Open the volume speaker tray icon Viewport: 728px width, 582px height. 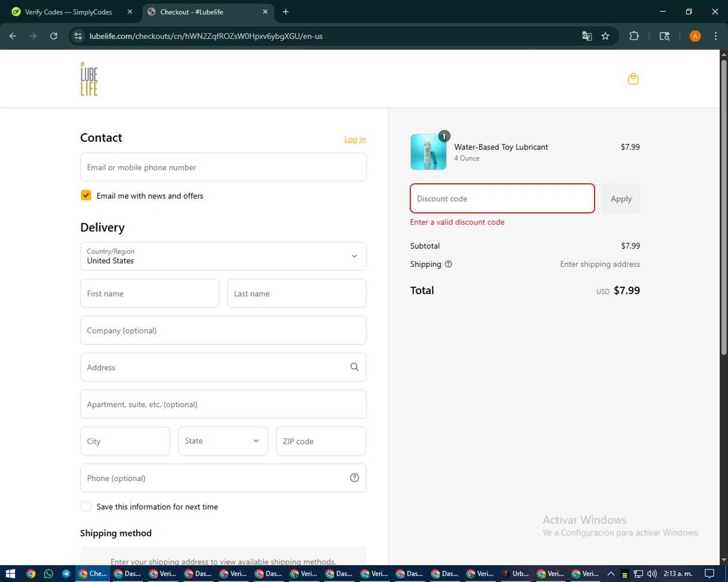[652, 574]
